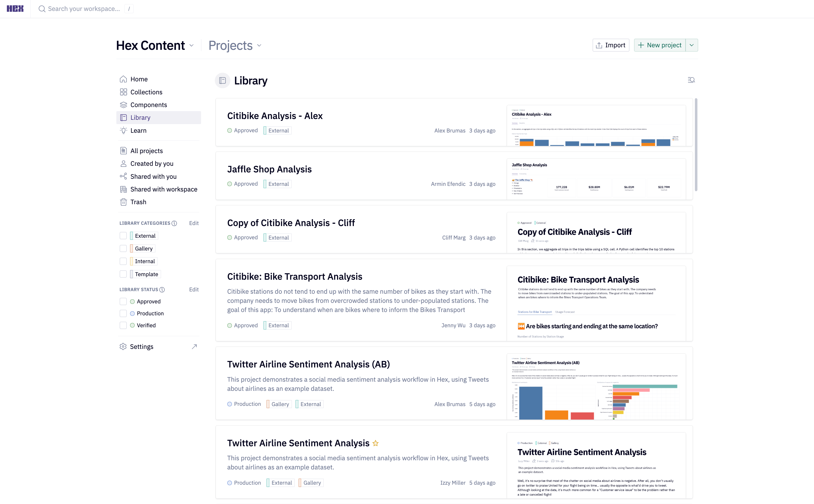Click the Library Categories info icon
This screenshot has width=814, height=504.
click(174, 223)
